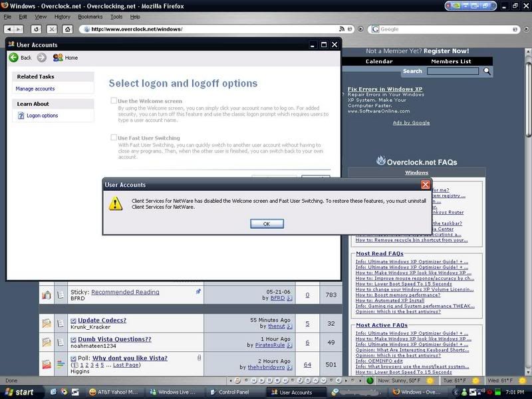The image size is (532, 399).
Task: Open the Update Codecs? thread
Action: [102, 320]
